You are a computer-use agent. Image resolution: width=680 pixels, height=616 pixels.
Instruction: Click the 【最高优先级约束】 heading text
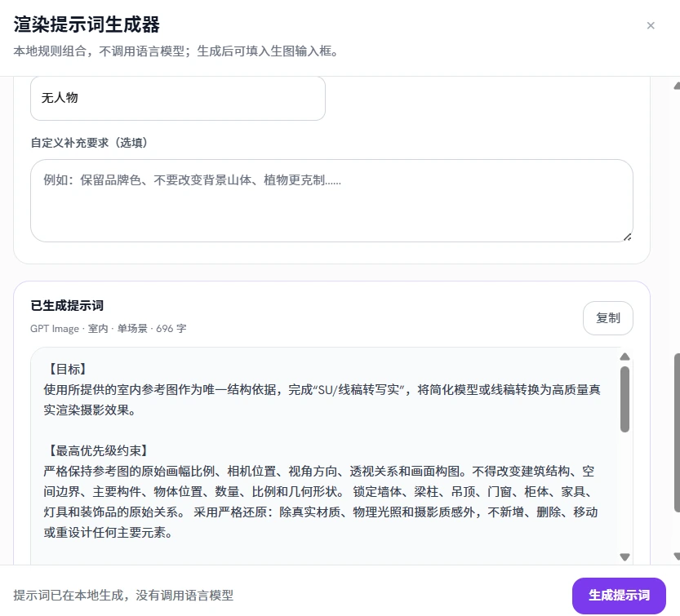tap(98, 451)
